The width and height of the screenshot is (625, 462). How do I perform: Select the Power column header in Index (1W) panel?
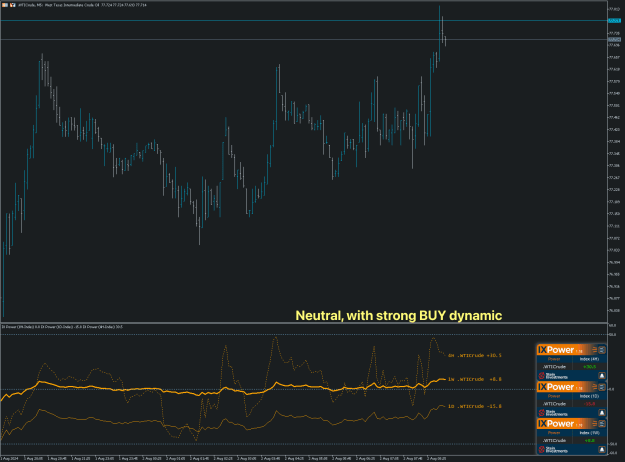click(554, 433)
